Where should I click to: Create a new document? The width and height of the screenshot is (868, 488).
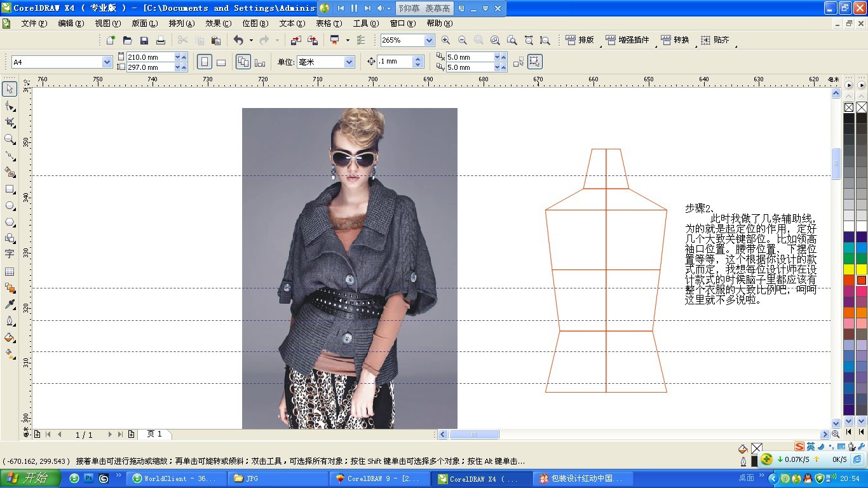click(111, 40)
